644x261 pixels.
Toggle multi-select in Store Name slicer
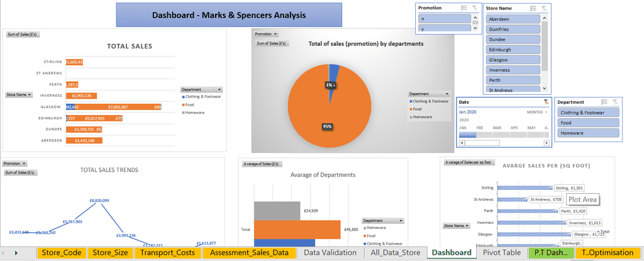[x=533, y=8]
